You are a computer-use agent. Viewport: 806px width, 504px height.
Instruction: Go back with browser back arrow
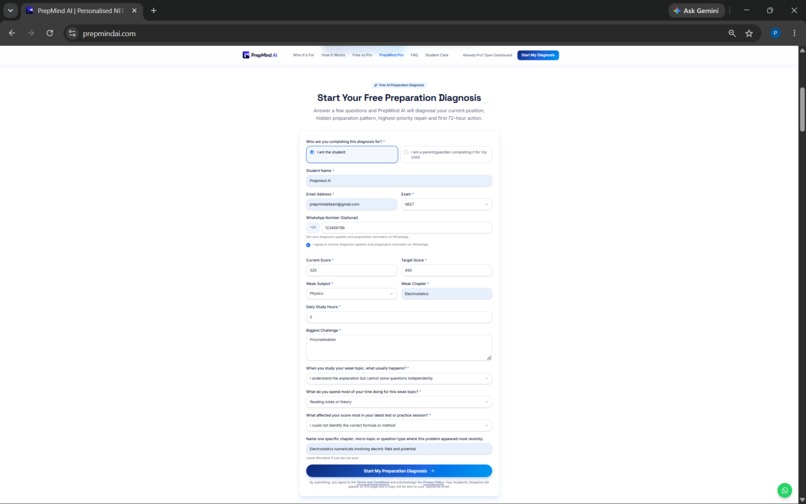(x=12, y=33)
